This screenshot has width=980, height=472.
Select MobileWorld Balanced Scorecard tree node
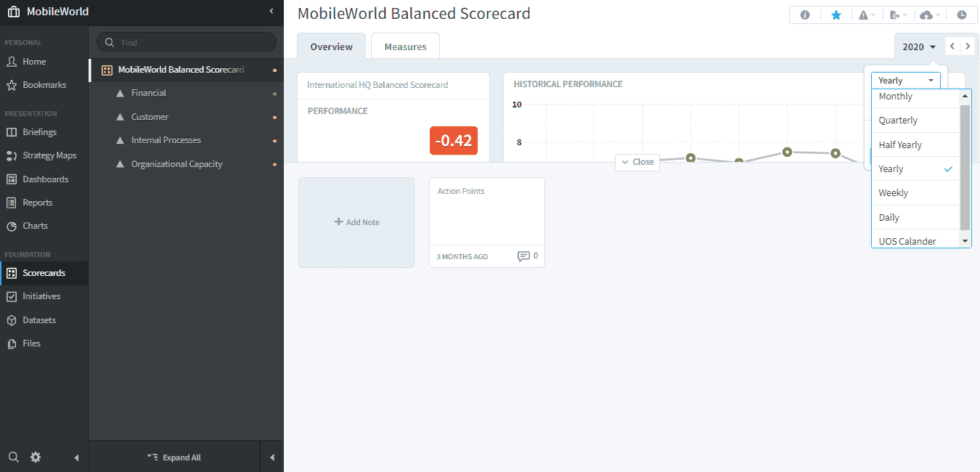pos(186,70)
